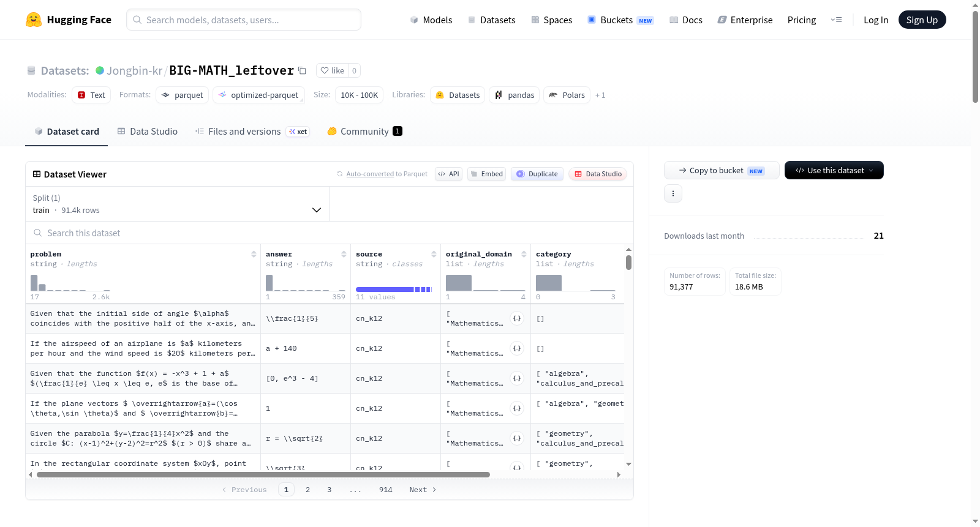This screenshot has width=980, height=527.
Task: Click the like count showing 0
Action: 354,70
